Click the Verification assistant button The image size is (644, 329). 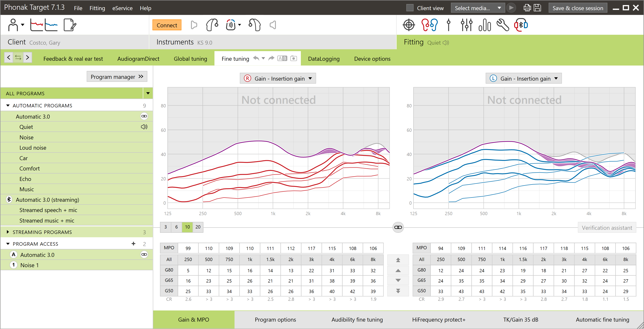(x=607, y=228)
